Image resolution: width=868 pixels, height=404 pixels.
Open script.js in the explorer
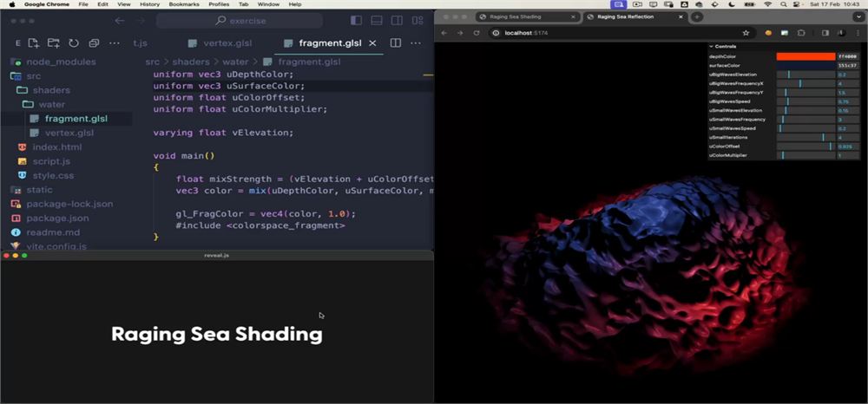pyautogui.click(x=51, y=161)
